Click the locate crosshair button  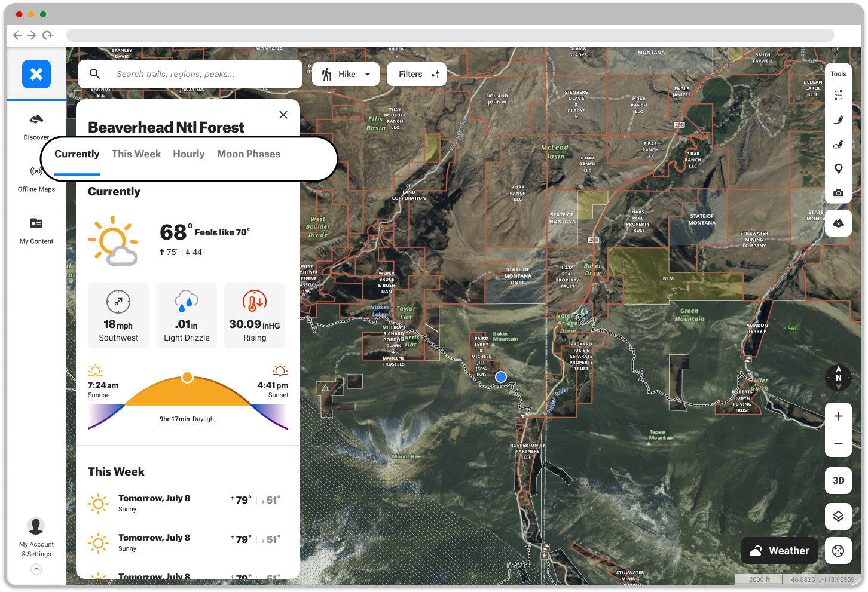(x=838, y=551)
